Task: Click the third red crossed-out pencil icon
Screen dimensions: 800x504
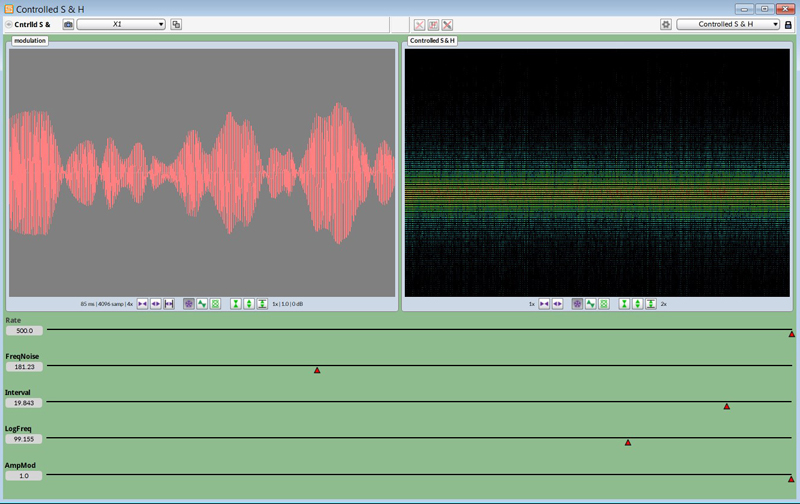Action: [x=447, y=25]
